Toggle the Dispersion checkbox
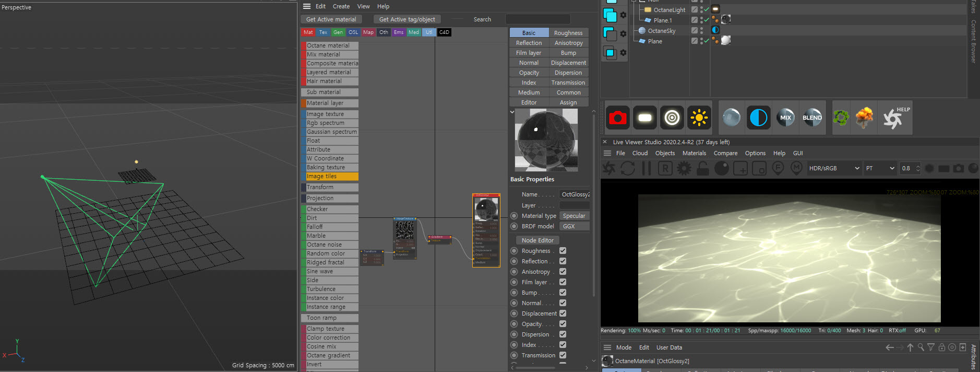Viewport: 980px width, 372px height. point(563,334)
